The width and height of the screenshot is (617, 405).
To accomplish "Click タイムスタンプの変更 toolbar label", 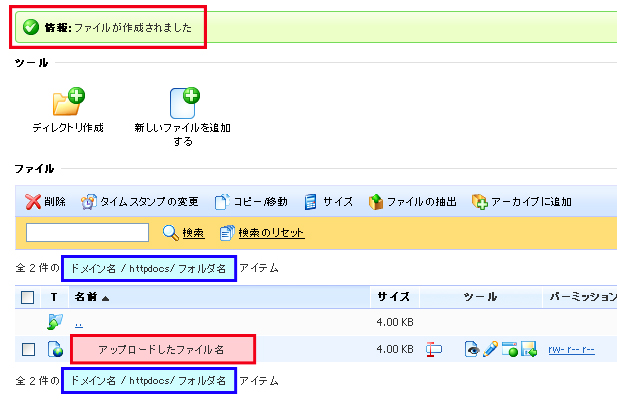I will 149,202.
